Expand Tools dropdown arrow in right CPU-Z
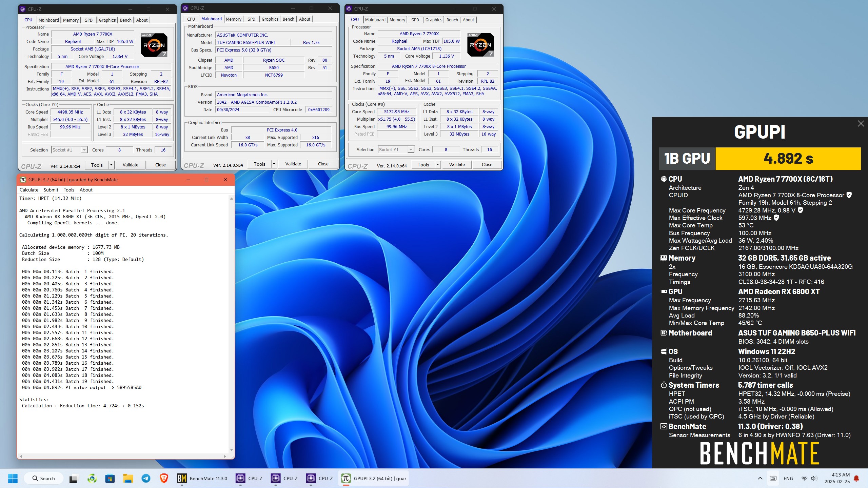 pyautogui.click(x=438, y=165)
